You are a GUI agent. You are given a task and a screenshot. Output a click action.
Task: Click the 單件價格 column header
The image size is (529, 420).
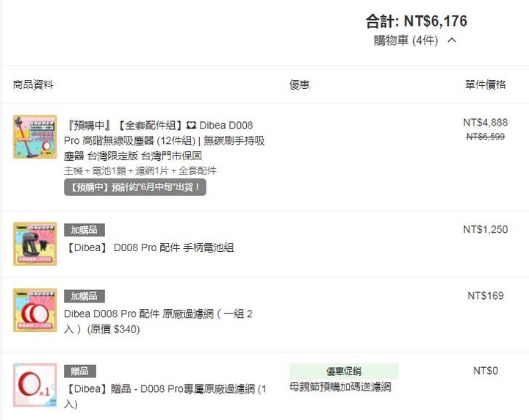click(x=486, y=84)
